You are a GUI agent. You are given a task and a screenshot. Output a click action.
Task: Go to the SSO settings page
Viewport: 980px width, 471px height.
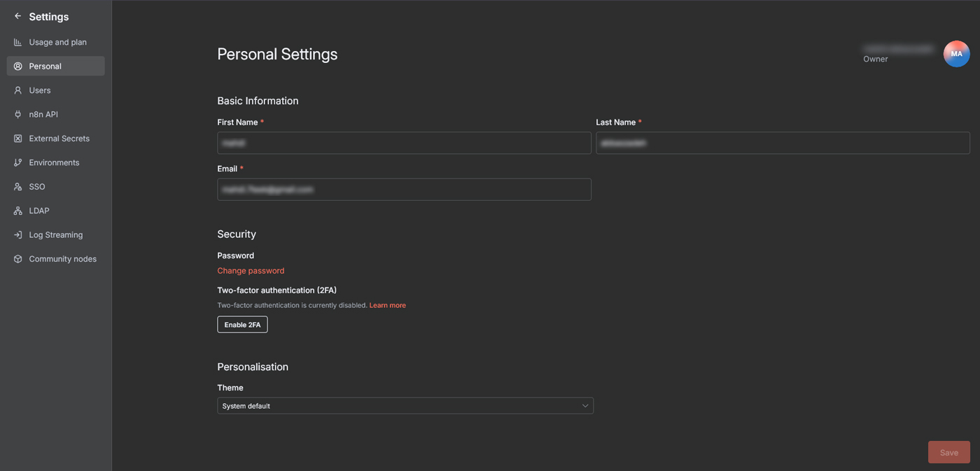[x=37, y=187]
